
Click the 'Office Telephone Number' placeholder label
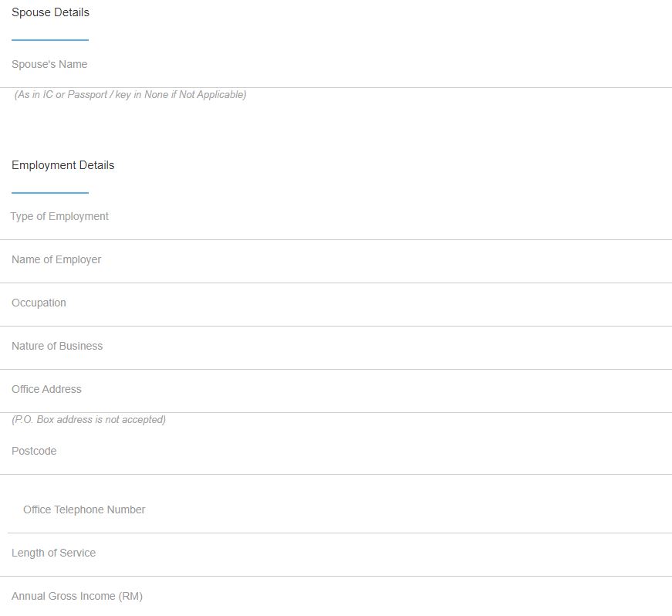[84, 510]
